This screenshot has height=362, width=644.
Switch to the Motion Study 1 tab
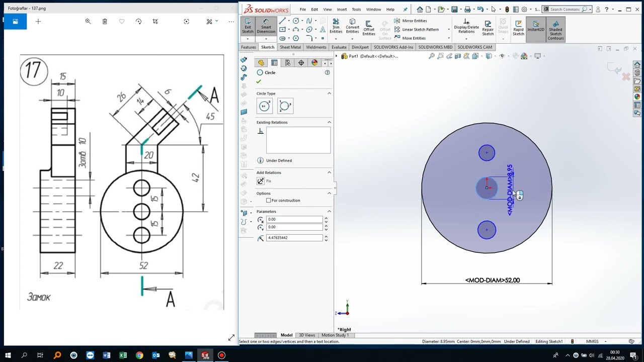coord(335,335)
